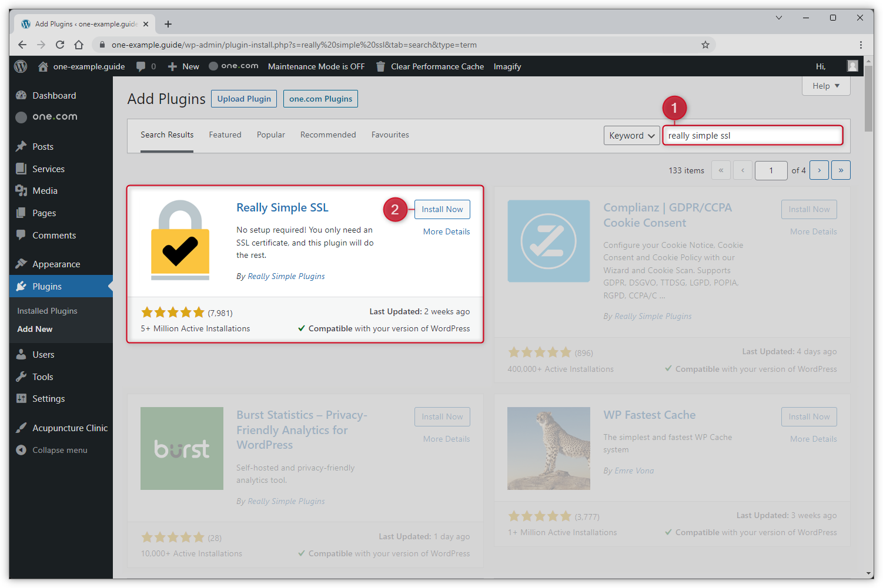
Task: Click the Posts pin icon in sidebar
Action: click(x=21, y=146)
